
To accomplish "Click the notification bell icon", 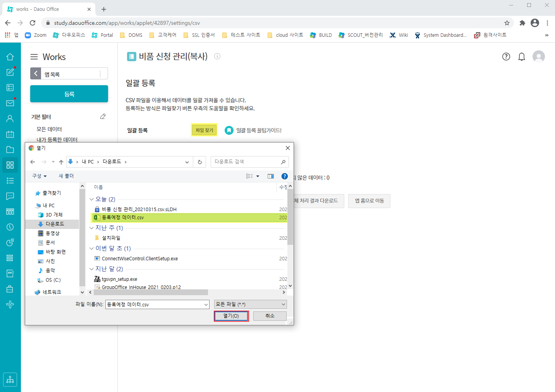I will [522, 57].
